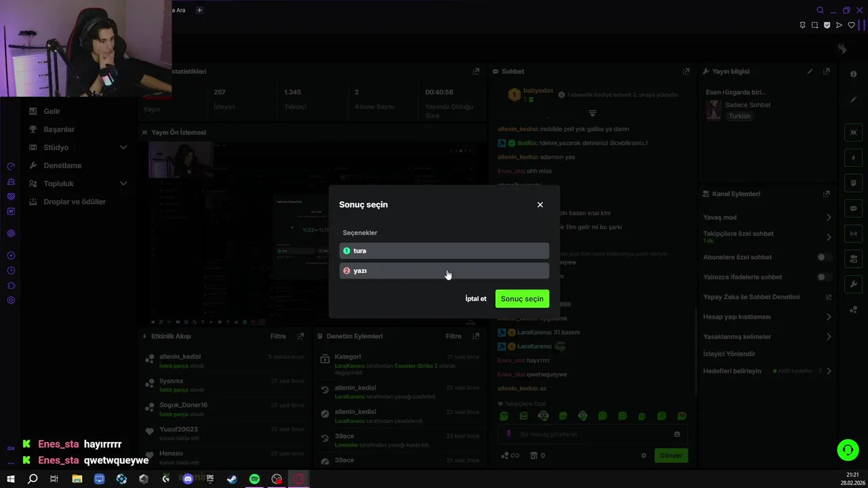Toggle Abonelere özel sohbet switch
The width and height of the screenshot is (868, 488).
(x=824, y=258)
